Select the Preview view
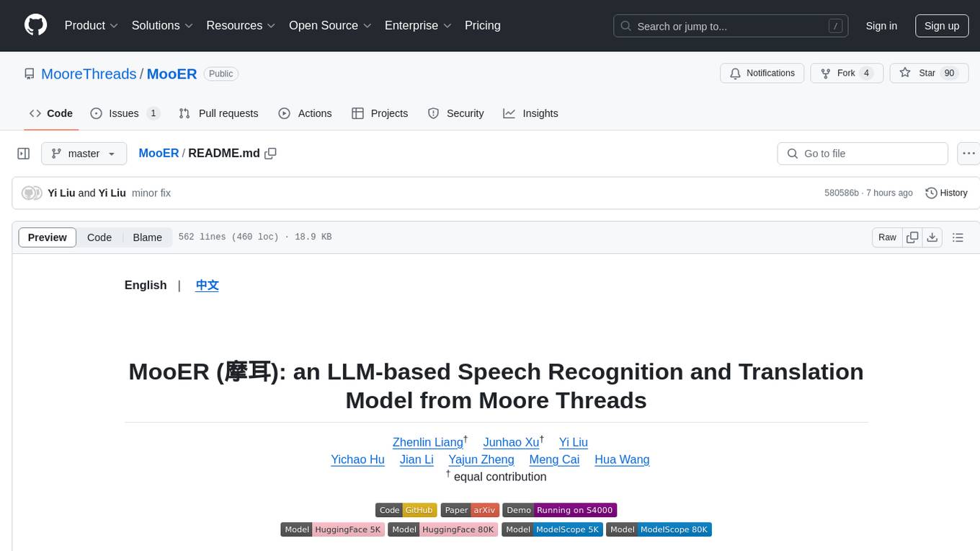 click(x=48, y=237)
